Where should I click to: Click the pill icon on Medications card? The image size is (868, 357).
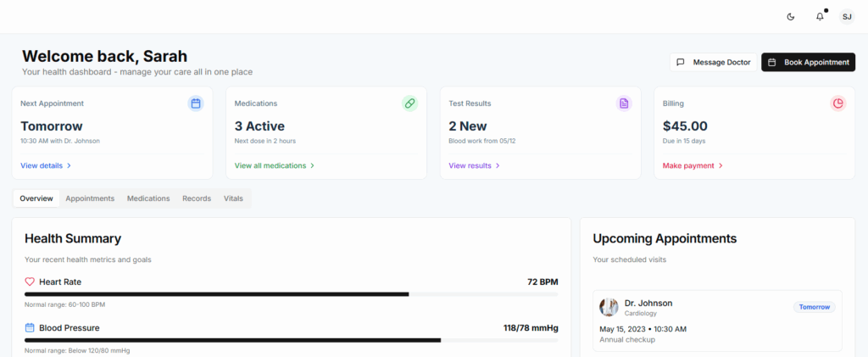(x=409, y=103)
